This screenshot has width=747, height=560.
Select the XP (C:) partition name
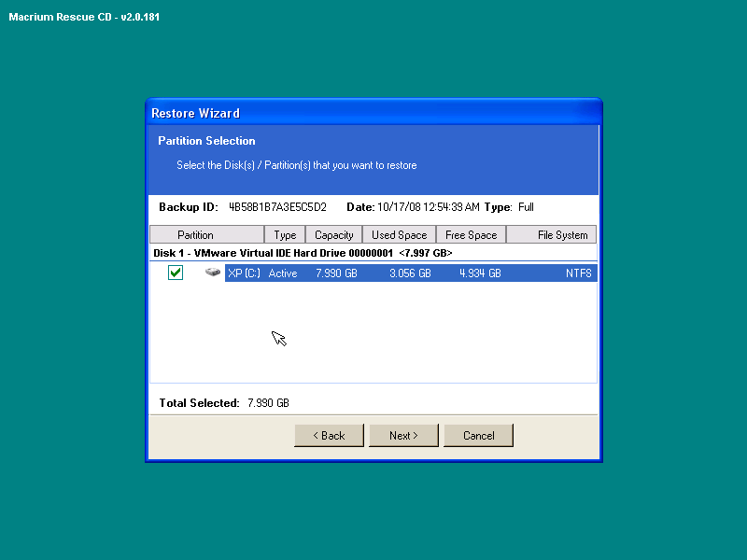point(245,273)
